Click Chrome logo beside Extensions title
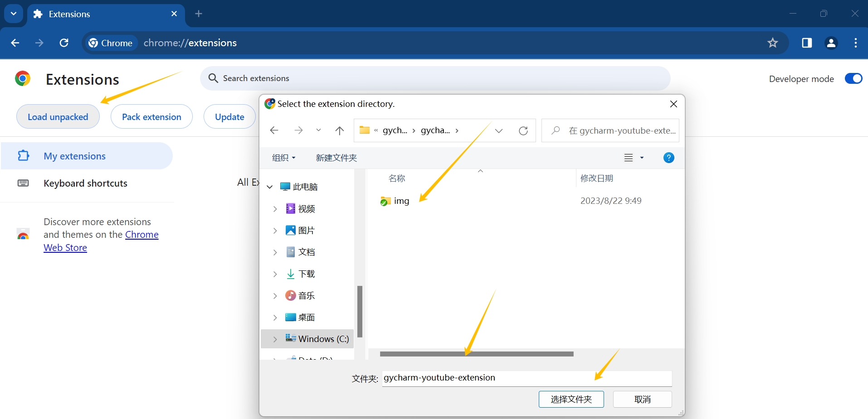This screenshot has height=419, width=868. (x=23, y=79)
